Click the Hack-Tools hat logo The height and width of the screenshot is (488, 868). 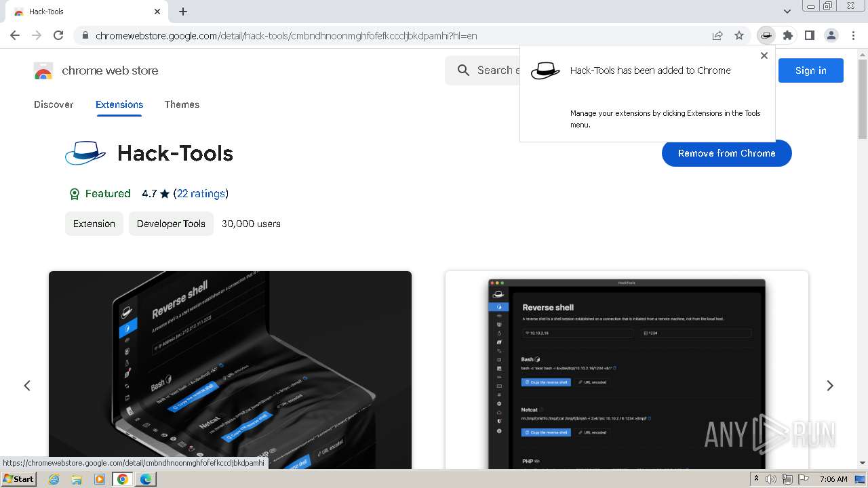pos(85,153)
